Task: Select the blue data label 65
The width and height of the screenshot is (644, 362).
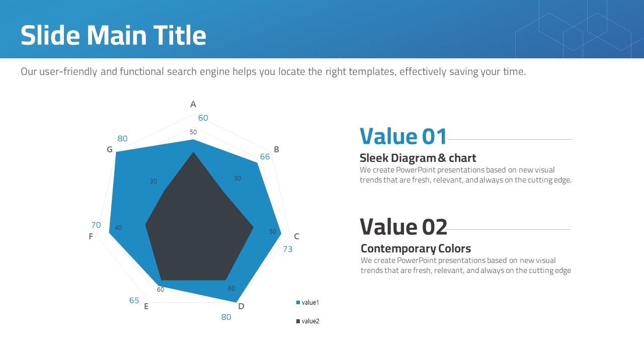Action: pyautogui.click(x=134, y=301)
